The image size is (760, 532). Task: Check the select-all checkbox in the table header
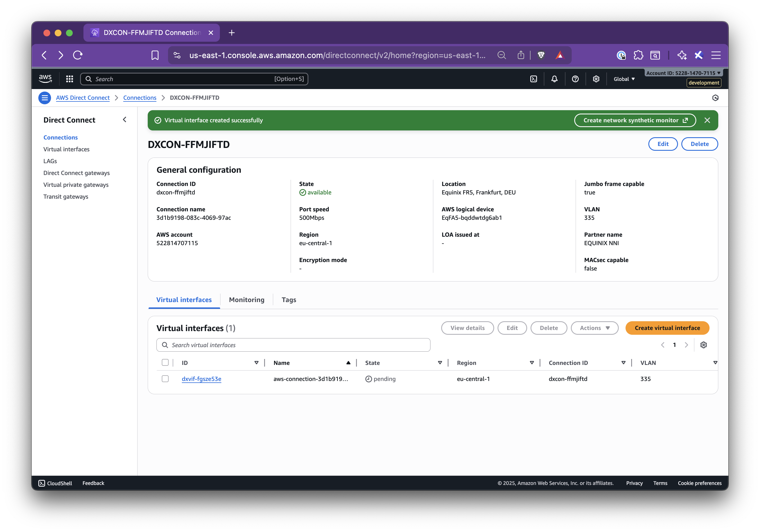[x=165, y=362]
